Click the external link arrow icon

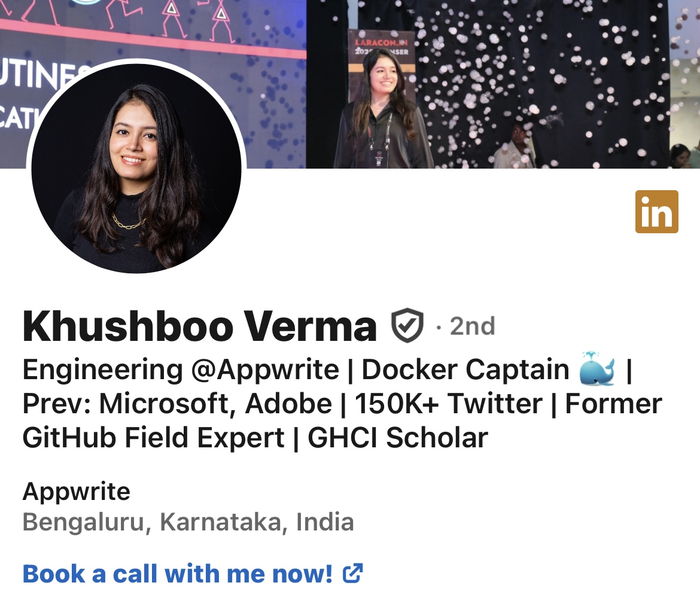[x=352, y=574]
